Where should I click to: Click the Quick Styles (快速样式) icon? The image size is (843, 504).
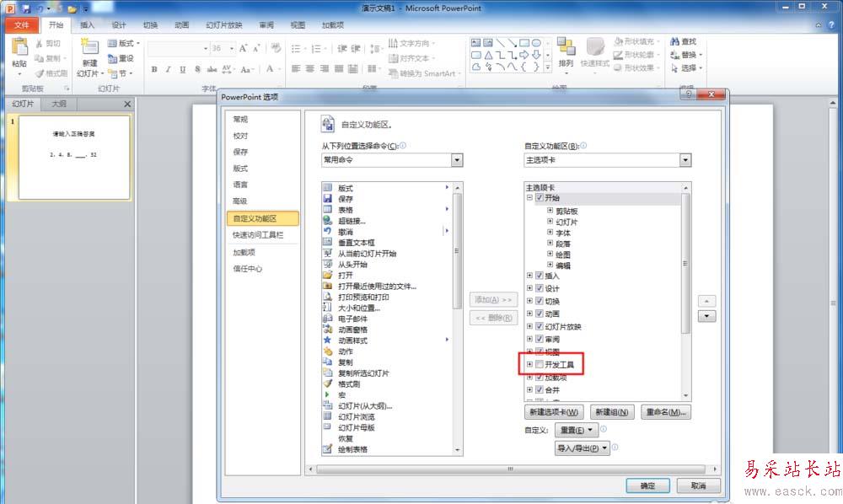coord(595,46)
